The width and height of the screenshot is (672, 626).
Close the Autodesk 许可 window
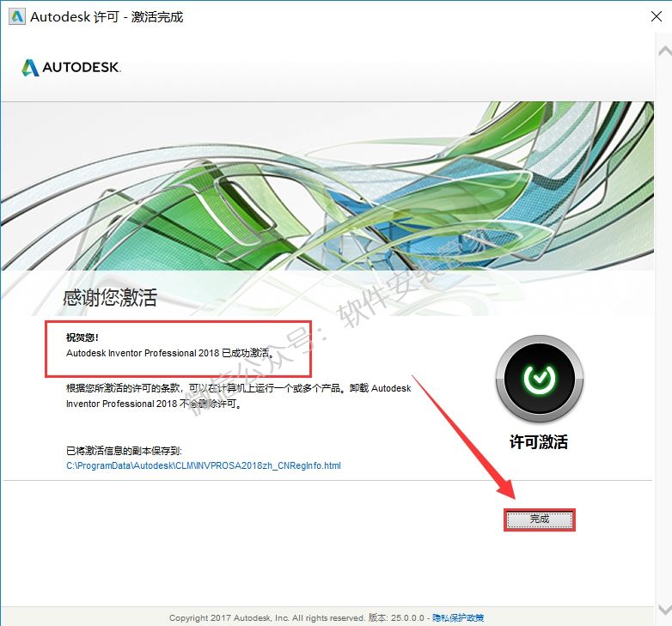click(651, 16)
